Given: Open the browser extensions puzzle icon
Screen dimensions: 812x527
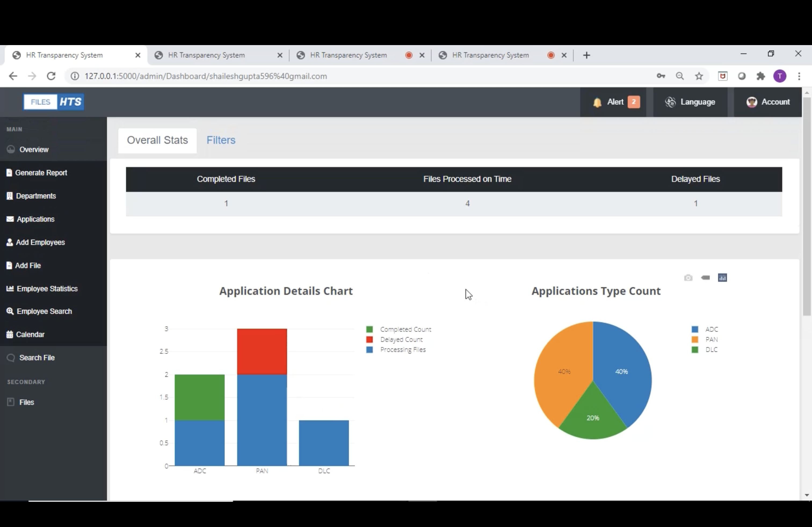Looking at the screenshot, I should point(761,76).
